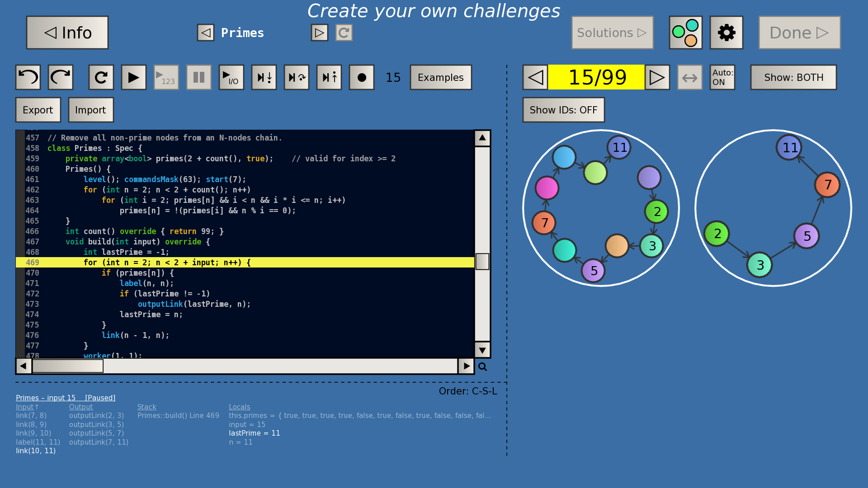The width and height of the screenshot is (868, 488).
Task: Open the Examples list
Action: pyautogui.click(x=441, y=77)
